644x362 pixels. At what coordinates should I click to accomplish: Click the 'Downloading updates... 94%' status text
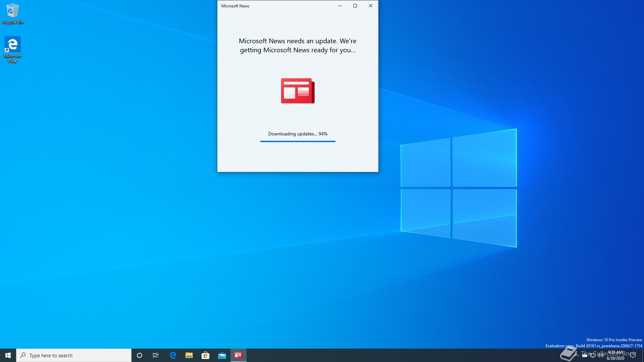coord(298,134)
